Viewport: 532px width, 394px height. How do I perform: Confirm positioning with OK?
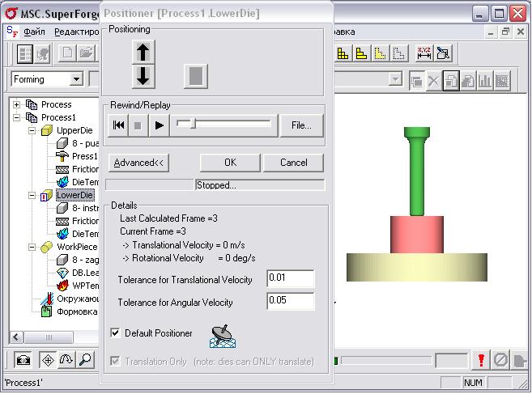pos(231,163)
